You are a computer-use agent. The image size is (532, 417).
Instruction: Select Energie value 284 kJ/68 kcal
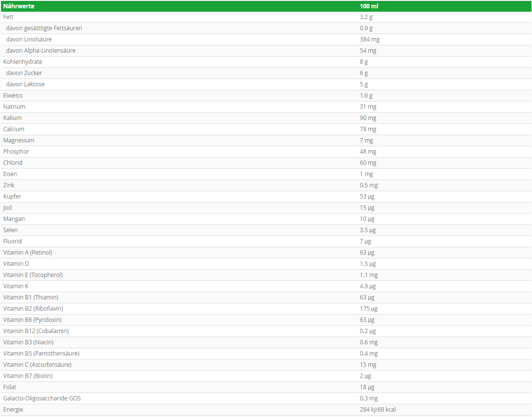coord(378,409)
